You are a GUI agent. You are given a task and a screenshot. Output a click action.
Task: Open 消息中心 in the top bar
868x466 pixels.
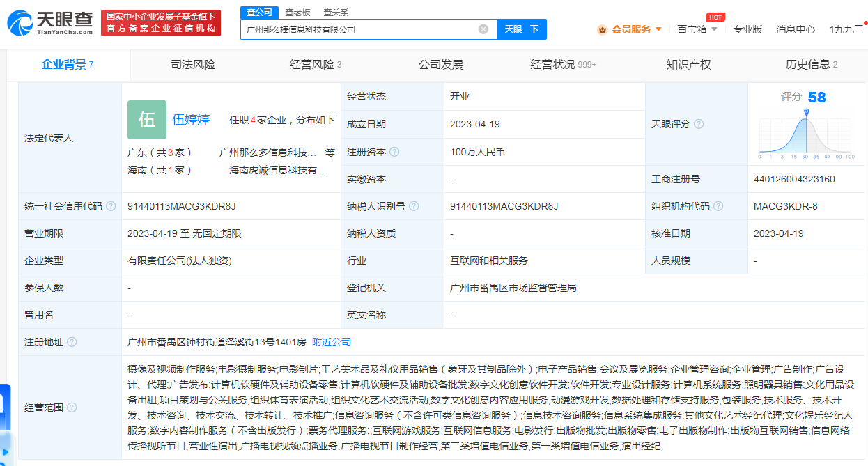[x=796, y=29]
